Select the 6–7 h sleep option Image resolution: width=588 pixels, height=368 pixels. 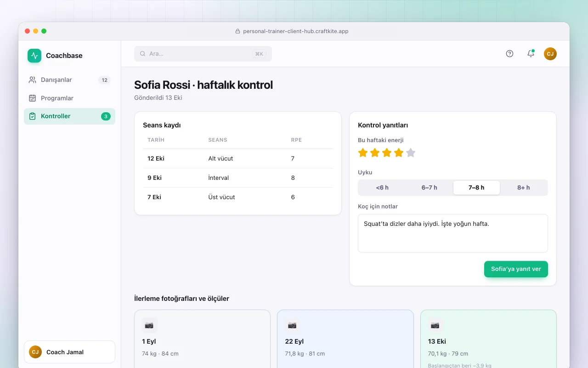[x=430, y=188]
